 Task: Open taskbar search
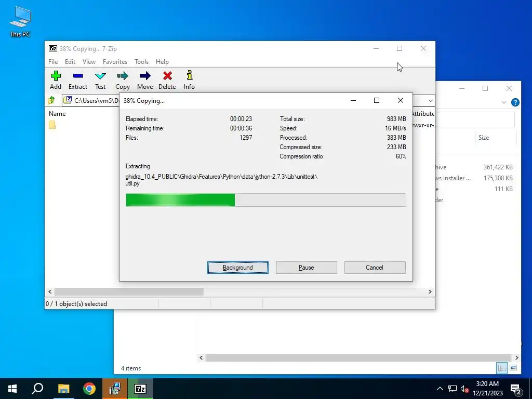tap(37, 389)
